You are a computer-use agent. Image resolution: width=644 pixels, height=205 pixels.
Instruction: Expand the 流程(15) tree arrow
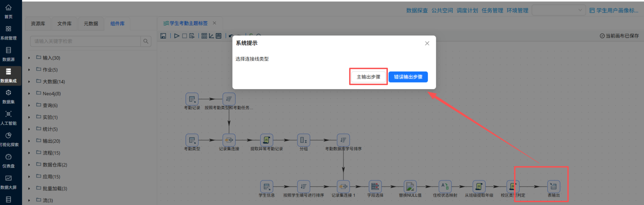(29, 153)
